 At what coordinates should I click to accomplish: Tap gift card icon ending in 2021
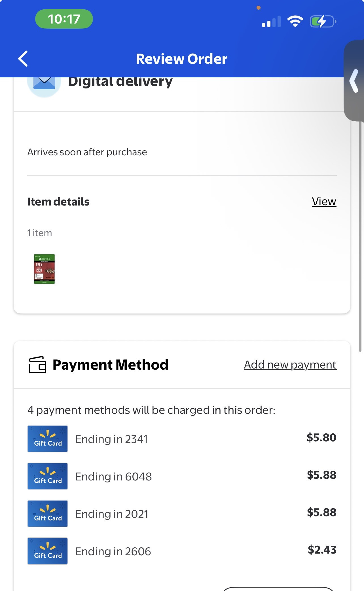[x=48, y=514]
